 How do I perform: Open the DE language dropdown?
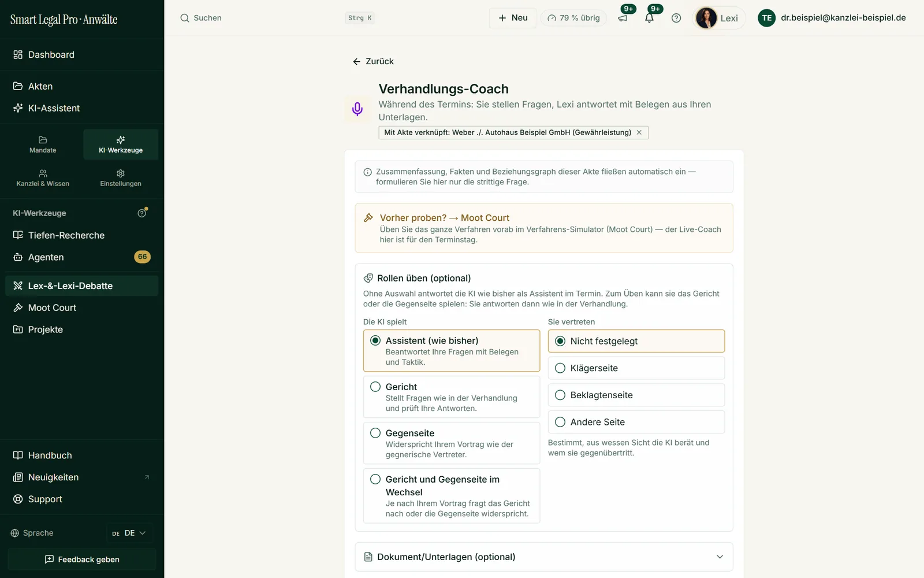point(129,533)
